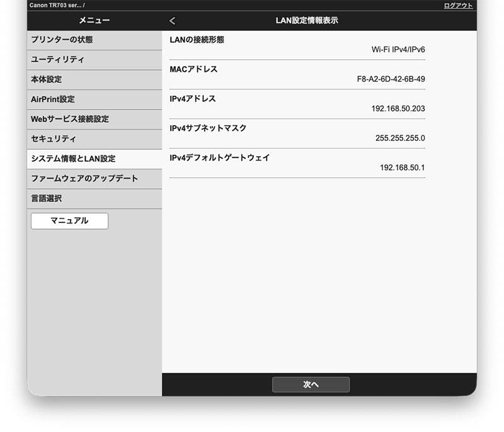Click the MAC address value F8-A2-6D-42-6B-49

click(x=391, y=79)
